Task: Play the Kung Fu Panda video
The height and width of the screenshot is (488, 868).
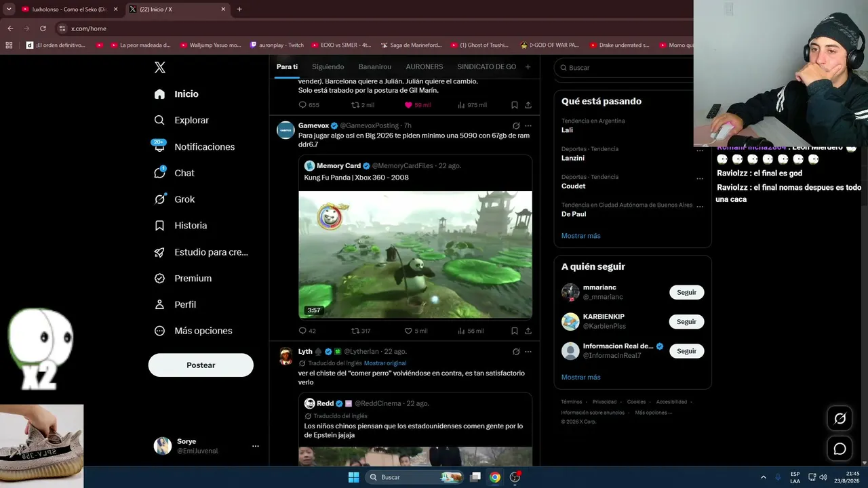Action: coord(415,255)
